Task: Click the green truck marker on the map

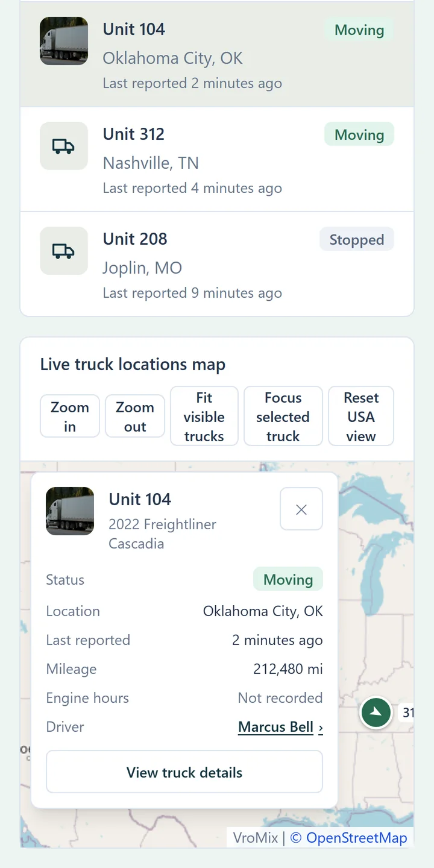Action: click(x=376, y=712)
